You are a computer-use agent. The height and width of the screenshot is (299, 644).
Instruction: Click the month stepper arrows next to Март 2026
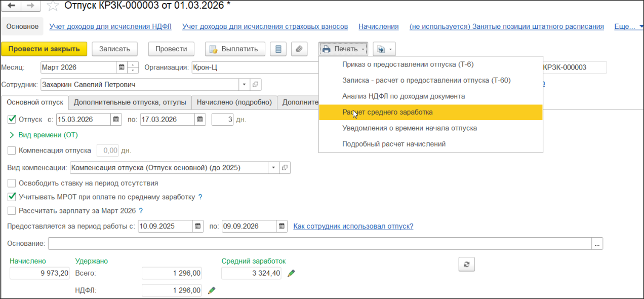133,67
